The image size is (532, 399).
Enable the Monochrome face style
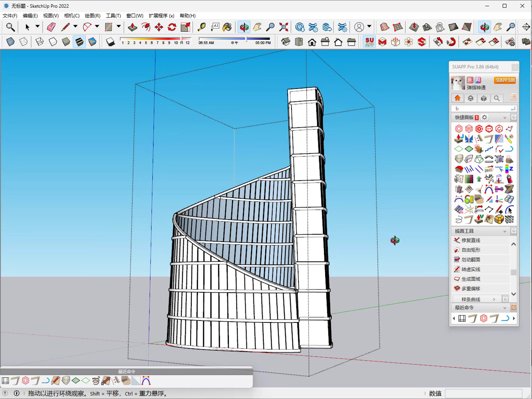tap(92, 42)
